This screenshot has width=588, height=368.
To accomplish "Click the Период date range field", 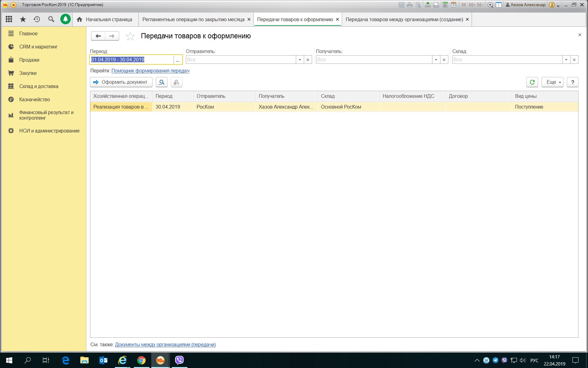I will pos(132,60).
